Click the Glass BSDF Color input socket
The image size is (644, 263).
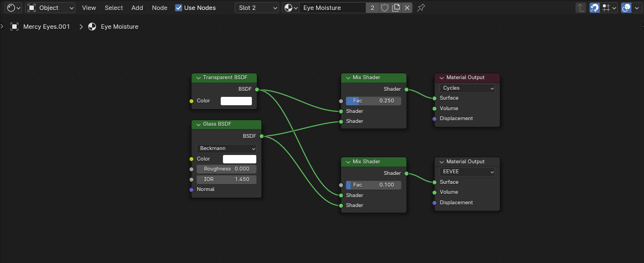click(191, 159)
